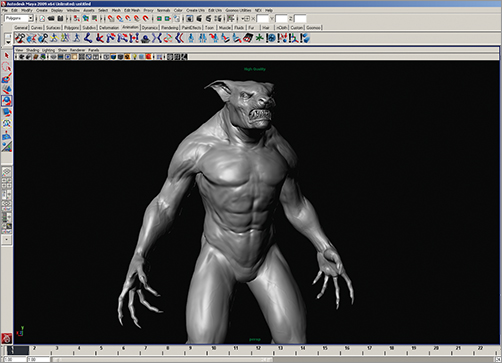502x363 pixels.
Task: Pick the Move tool in the toolbox
Action: 7,90
